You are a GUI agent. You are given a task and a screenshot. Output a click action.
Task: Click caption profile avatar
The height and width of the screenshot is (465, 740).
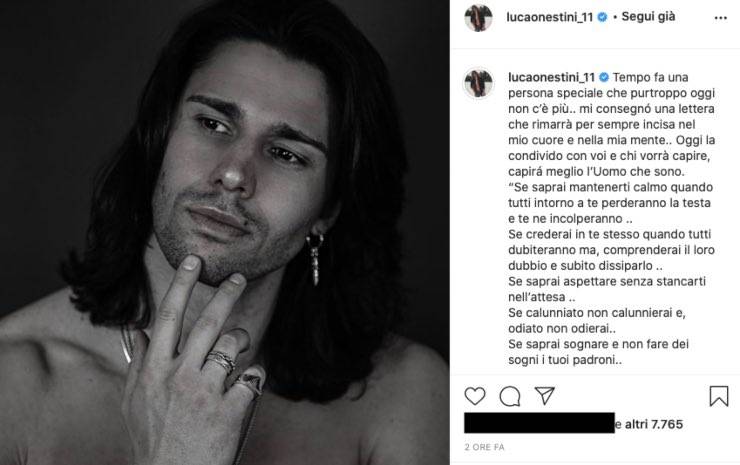point(479,83)
